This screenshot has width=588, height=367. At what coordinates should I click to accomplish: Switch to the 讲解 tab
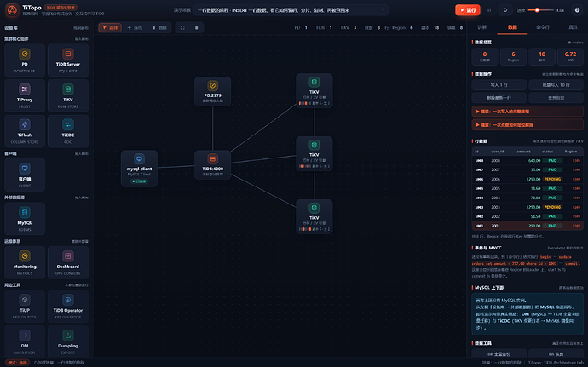point(481,27)
